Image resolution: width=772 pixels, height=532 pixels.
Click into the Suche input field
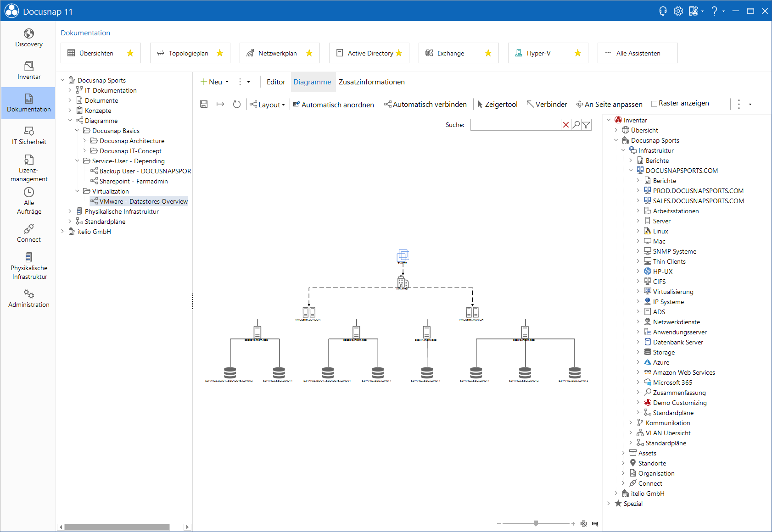click(x=515, y=125)
